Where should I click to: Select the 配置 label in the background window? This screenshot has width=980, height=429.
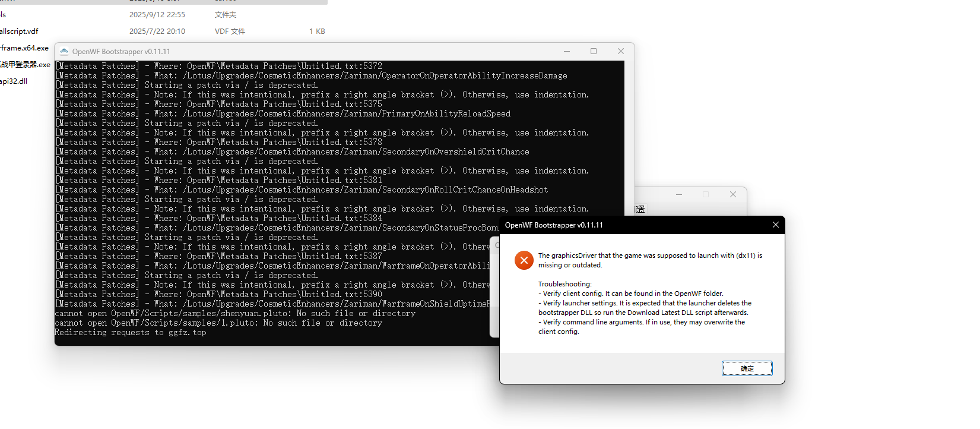coord(640,209)
